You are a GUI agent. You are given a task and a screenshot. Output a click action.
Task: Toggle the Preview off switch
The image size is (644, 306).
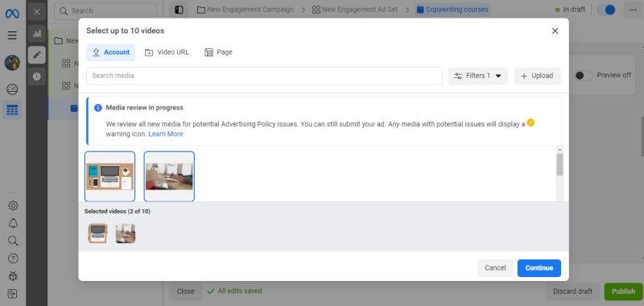(584, 75)
